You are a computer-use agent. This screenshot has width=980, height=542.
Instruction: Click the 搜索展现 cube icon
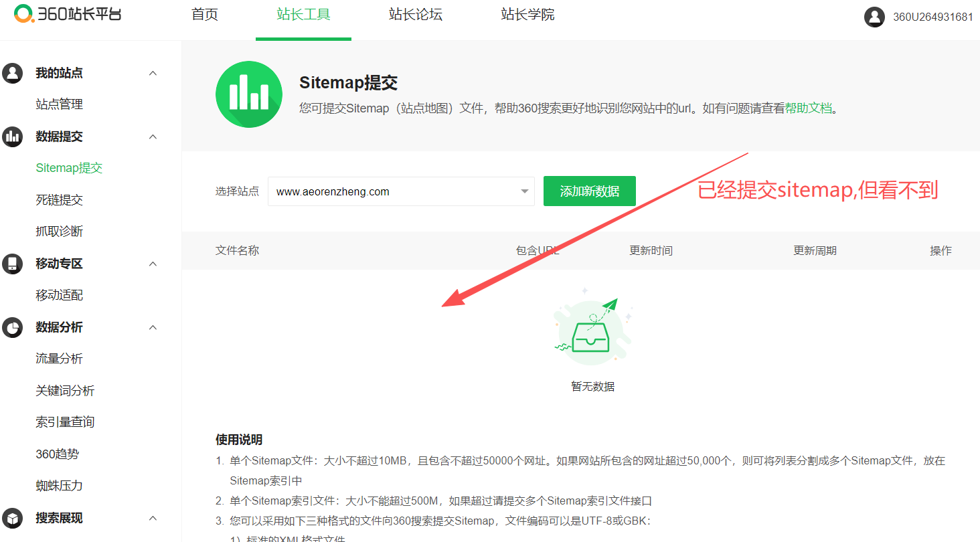12,518
